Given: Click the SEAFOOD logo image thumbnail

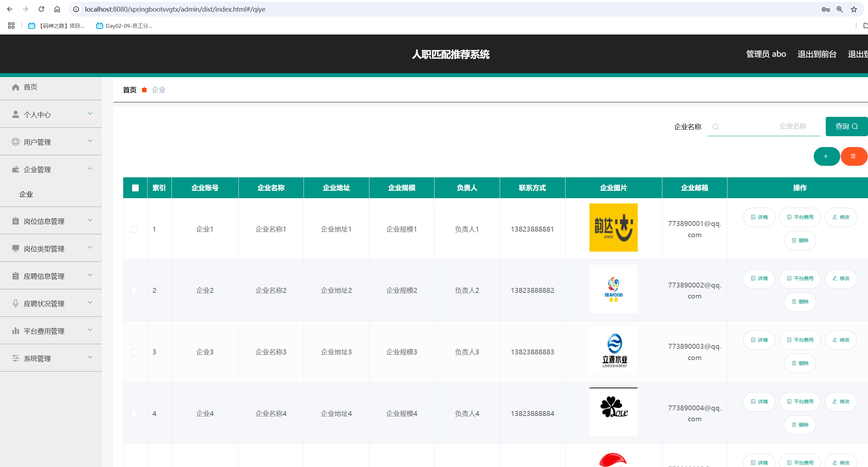Looking at the screenshot, I should coord(613,289).
